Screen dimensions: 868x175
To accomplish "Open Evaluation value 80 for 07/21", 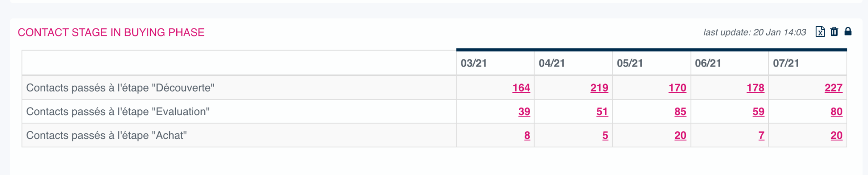I will [x=836, y=111].
